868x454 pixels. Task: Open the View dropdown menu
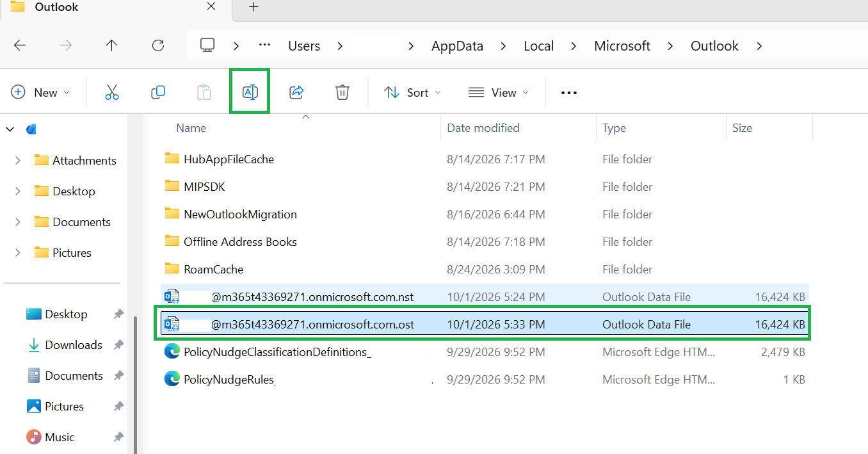[x=499, y=93]
